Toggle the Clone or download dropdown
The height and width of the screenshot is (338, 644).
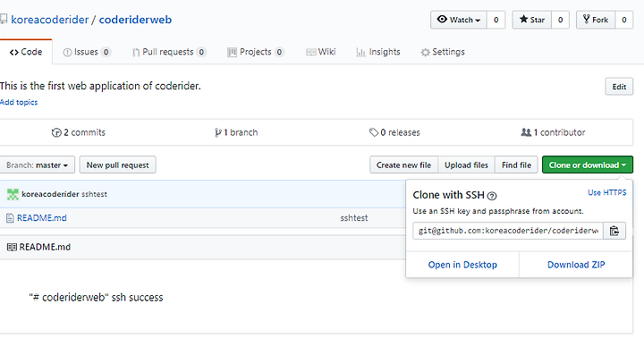[588, 165]
